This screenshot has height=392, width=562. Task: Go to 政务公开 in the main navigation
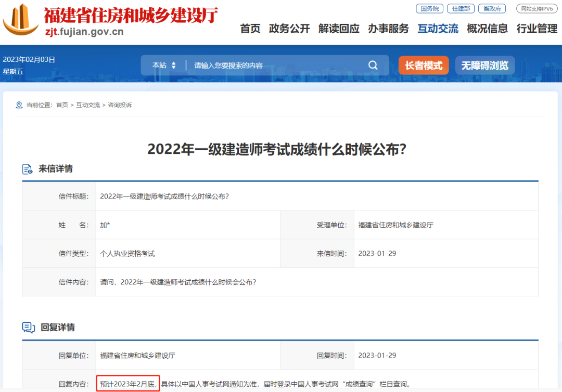[289, 29]
